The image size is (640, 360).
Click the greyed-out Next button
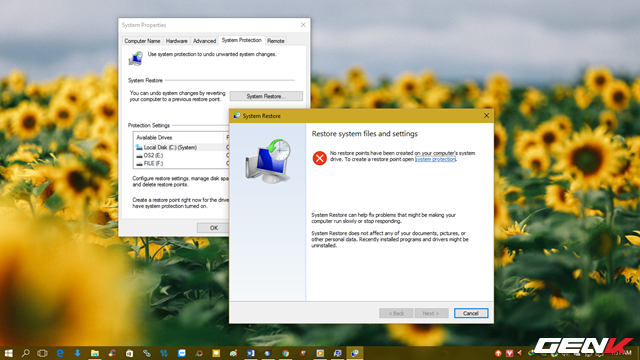point(431,313)
